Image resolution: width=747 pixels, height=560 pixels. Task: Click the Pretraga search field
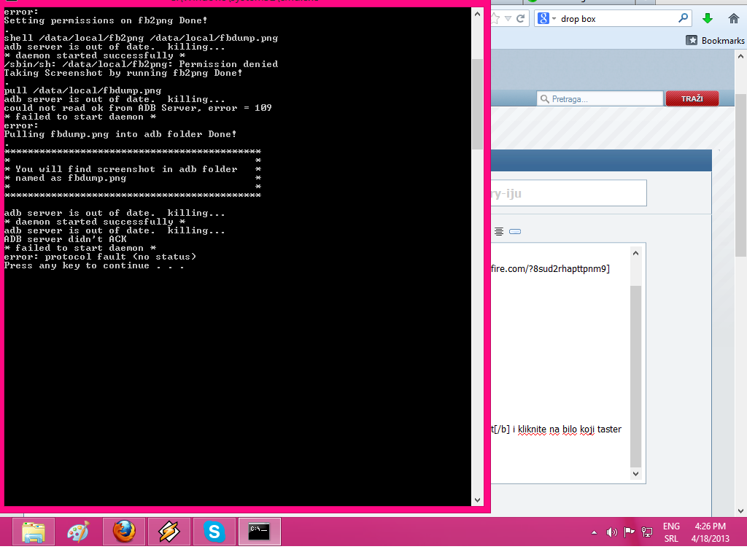(600, 98)
